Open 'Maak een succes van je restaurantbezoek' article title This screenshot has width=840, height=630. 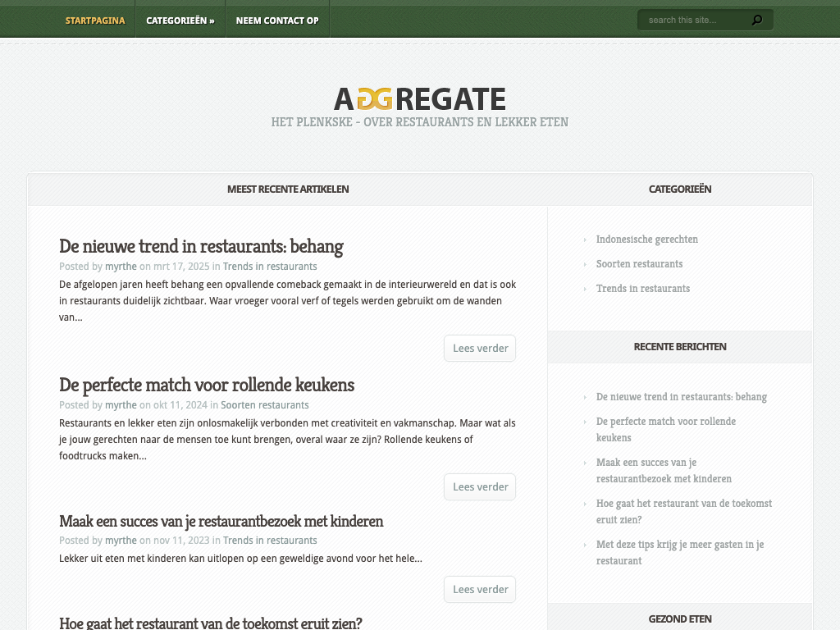tap(221, 521)
